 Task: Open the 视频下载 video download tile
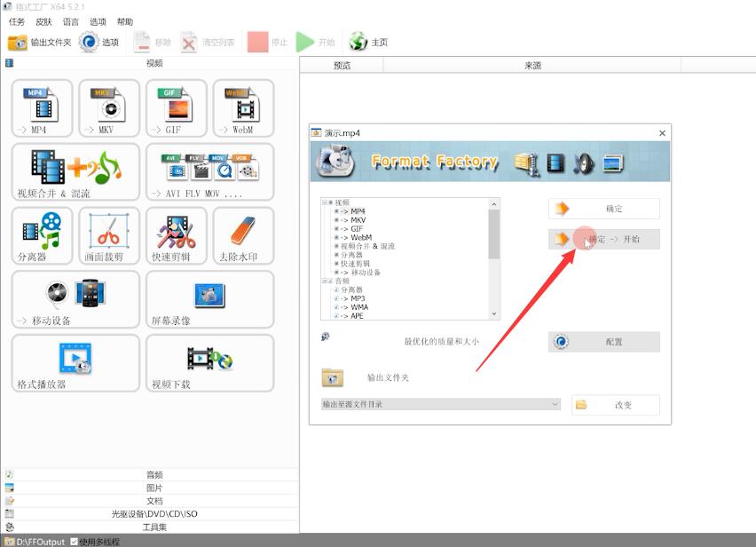point(210,362)
